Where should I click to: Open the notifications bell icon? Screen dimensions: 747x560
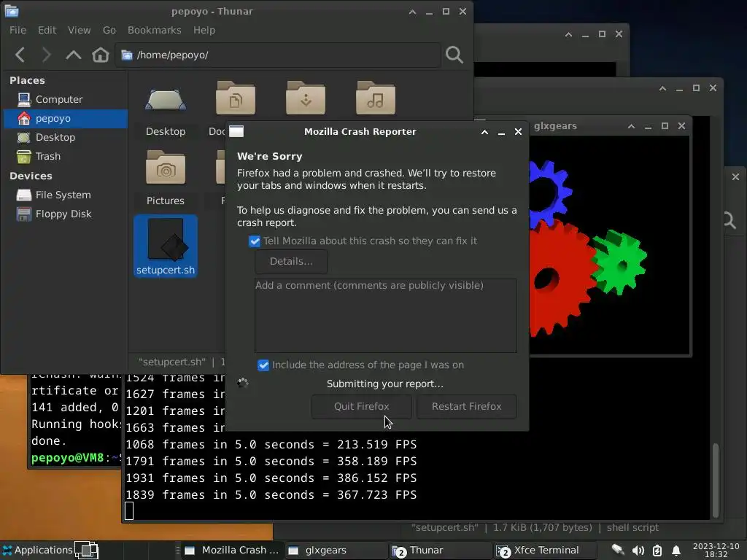pos(676,551)
